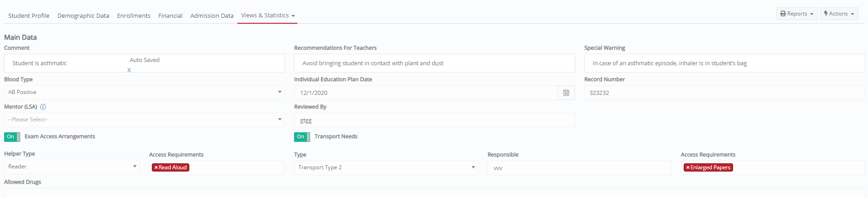Open the Mentor (LSA) select list
This screenshot has height=198, width=868.
tap(145, 120)
